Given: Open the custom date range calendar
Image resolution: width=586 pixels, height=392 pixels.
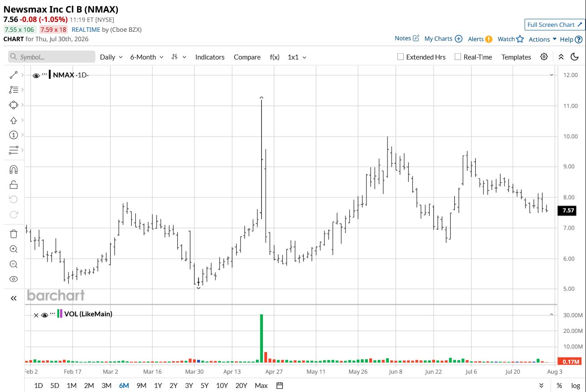Looking at the screenshot, I should (280, 385).
